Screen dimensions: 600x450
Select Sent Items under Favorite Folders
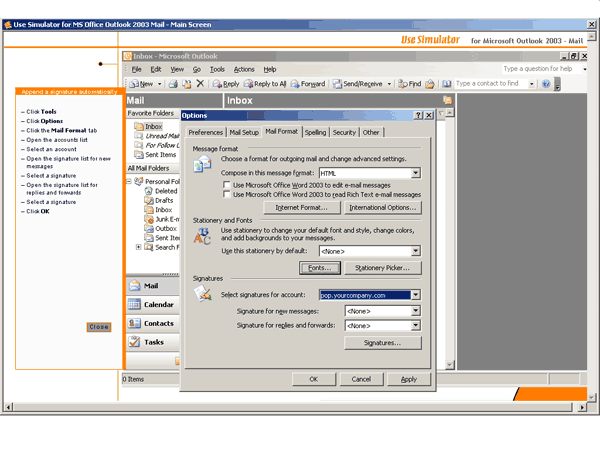(x=155, y=155)
